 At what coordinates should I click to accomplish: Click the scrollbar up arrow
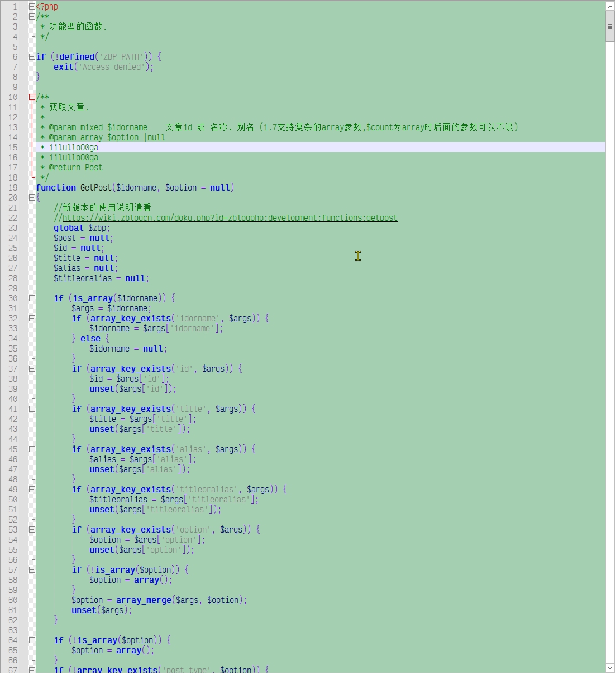tap(610, 6)
